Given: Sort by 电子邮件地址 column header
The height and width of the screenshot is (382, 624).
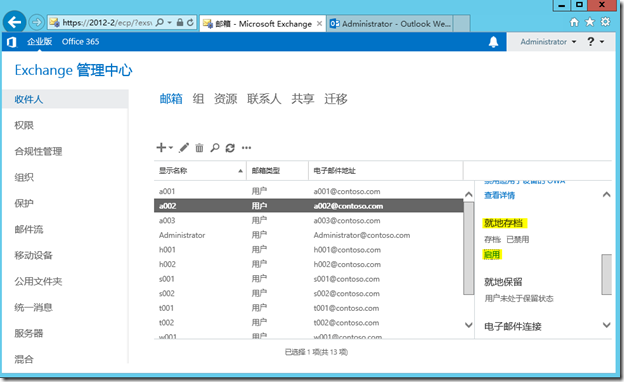Looking at the screenshot, I should coord(386,171).
